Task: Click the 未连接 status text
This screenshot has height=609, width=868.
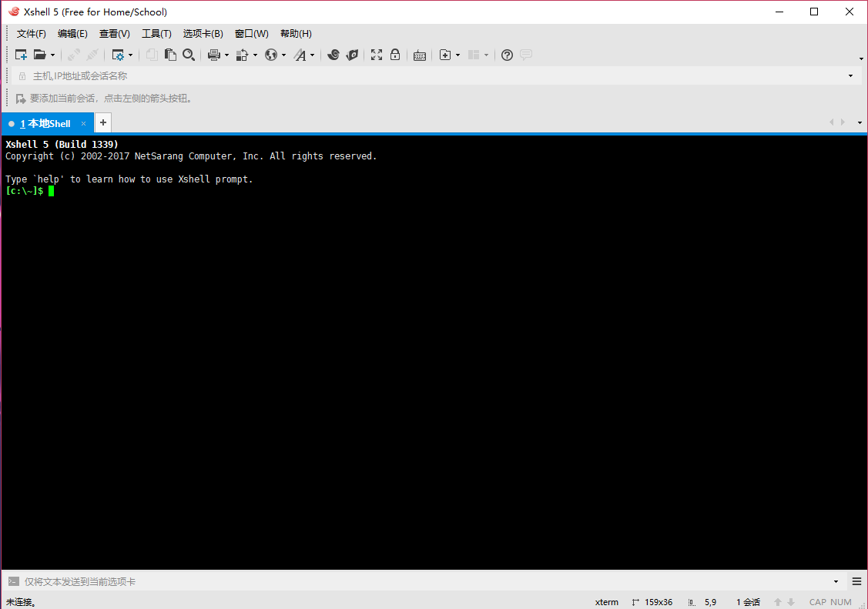Action: (21, 602)
